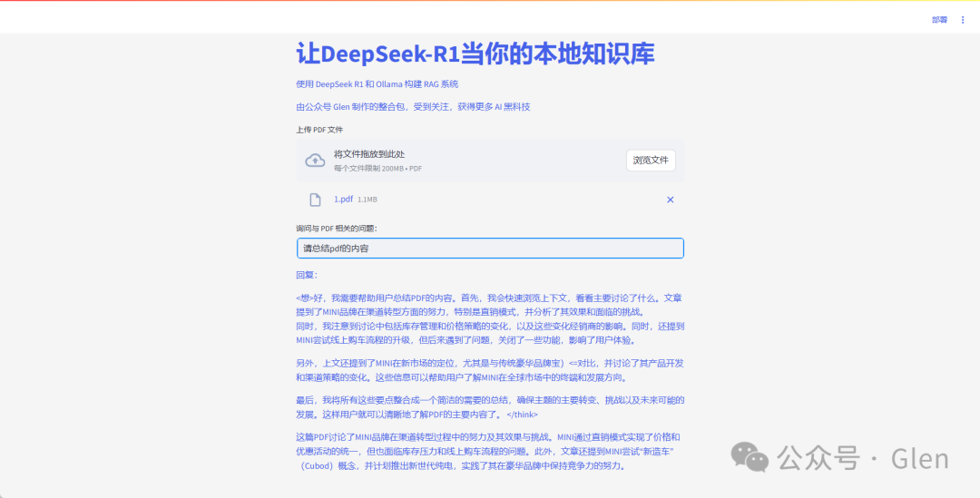Click the paragraph starting with 另外，上文还提到
Viewport: 980px width, 498px height.
pyautogui.click(x=490, y=370)
